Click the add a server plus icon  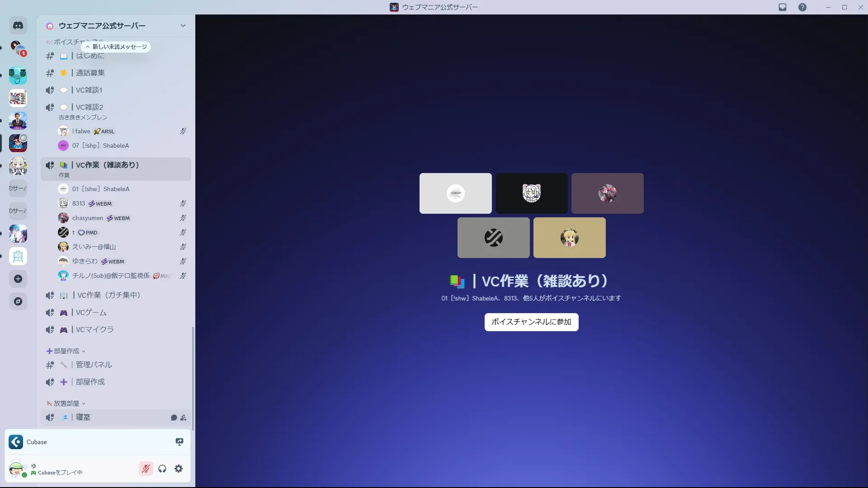[18, 279]
